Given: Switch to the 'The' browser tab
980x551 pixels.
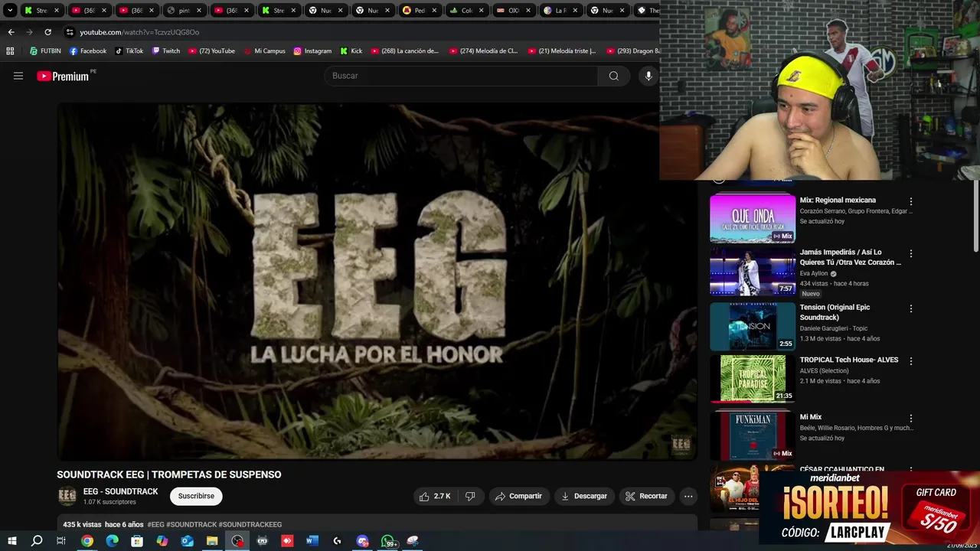Looking at the screenshot, I should pos(648,11).
